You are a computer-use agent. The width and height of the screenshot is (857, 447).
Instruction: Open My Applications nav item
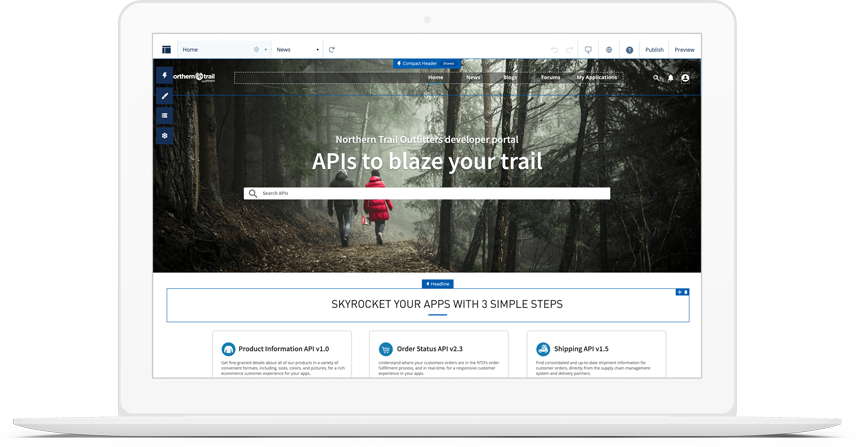pyautogui.click(x=597, y=78)
